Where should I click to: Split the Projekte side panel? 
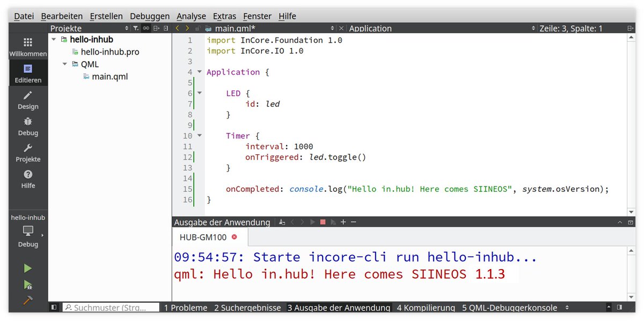(x=156, y=28)
